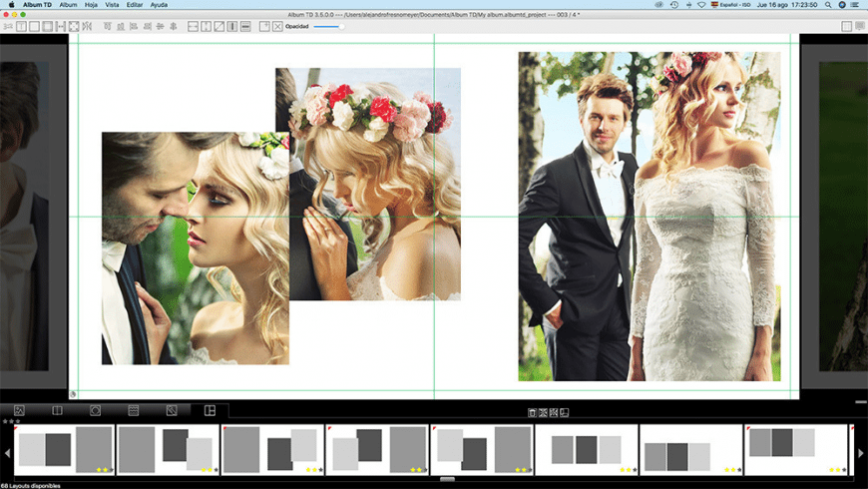The image size is (868, 489).
Task: Choose the last fully visible layout thumbnail
Action: (795, 450)
